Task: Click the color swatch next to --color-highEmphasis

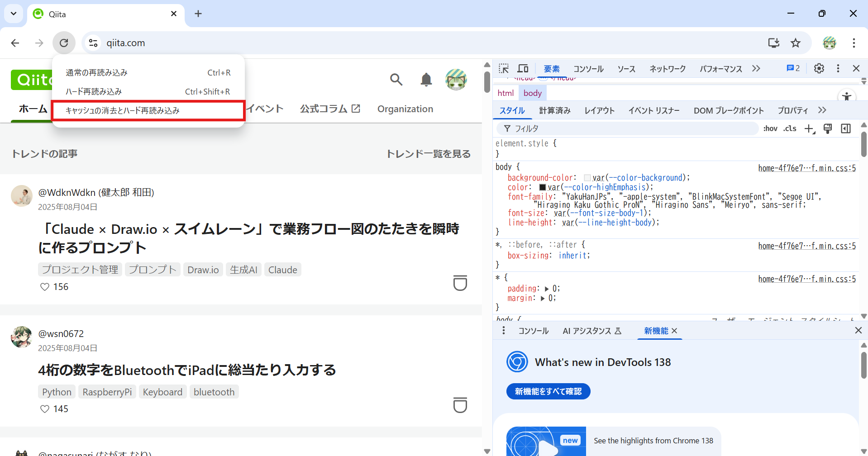Action: 542,187
